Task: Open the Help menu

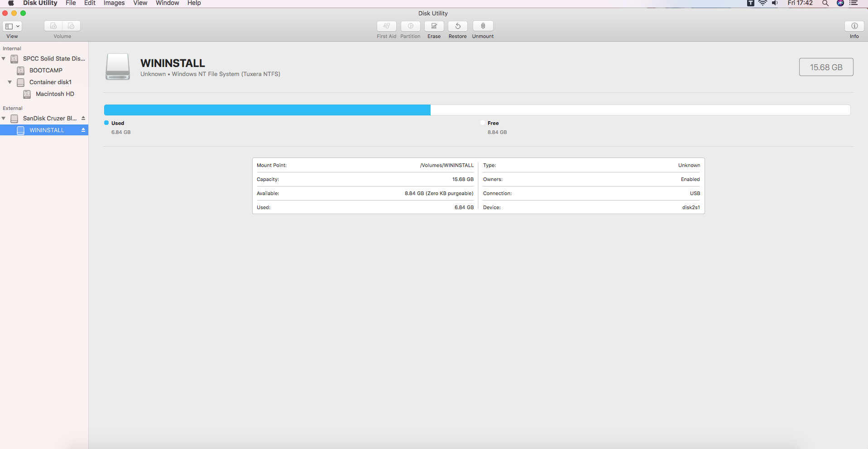Action: click(194, 3)
